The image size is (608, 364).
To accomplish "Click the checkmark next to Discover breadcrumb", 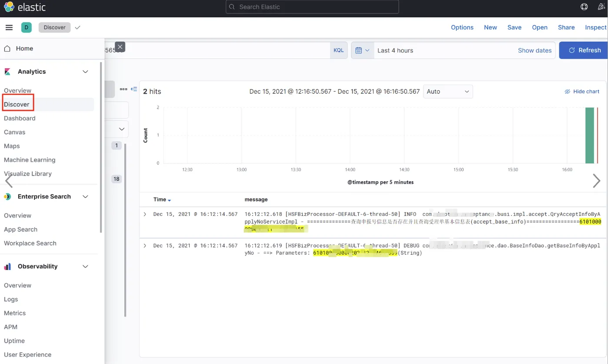I will click(77, 27).
